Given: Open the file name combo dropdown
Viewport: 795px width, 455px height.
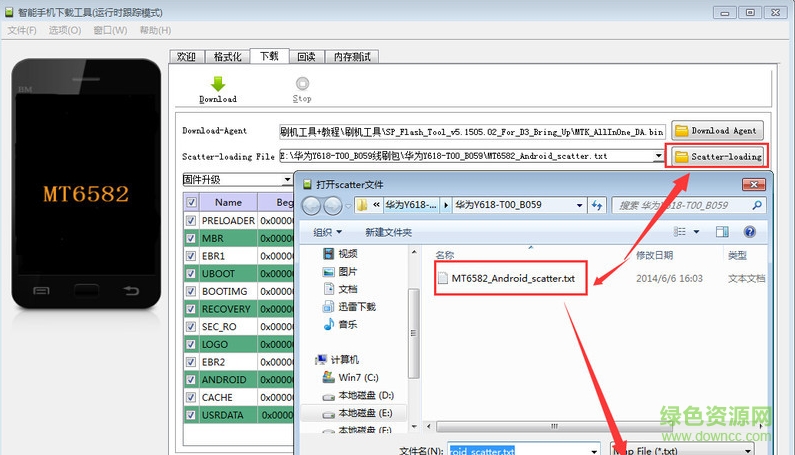Looking at the screenshot, I should tap(594, 450).
